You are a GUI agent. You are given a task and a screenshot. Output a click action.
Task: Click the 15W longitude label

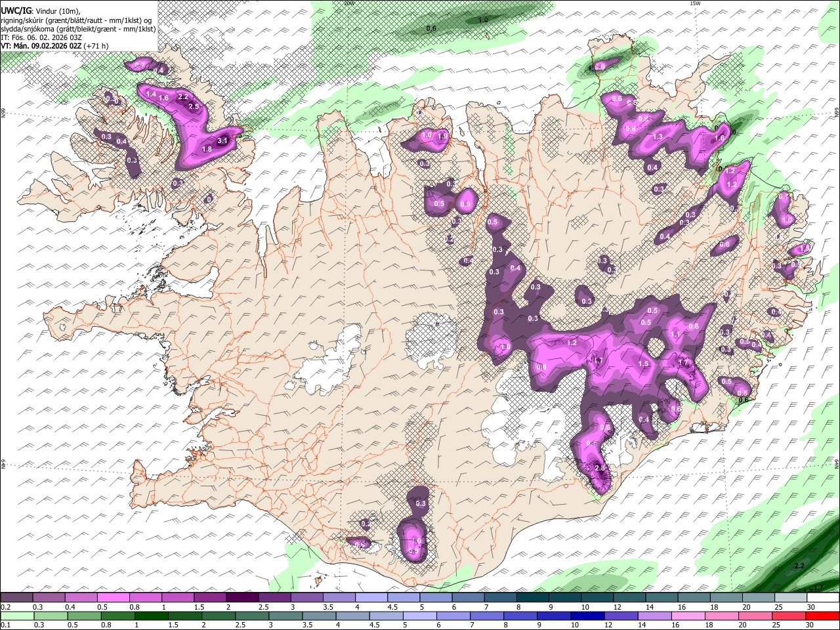tap(695, 3)
